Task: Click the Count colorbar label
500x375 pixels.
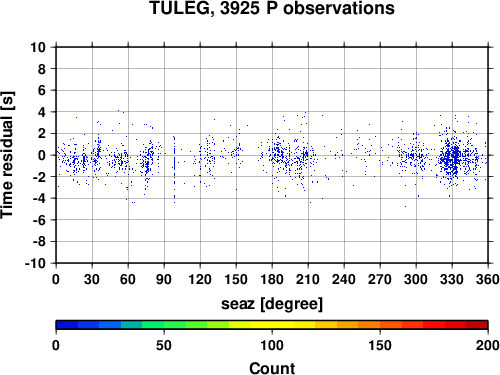Action: [x=272, y=368]
